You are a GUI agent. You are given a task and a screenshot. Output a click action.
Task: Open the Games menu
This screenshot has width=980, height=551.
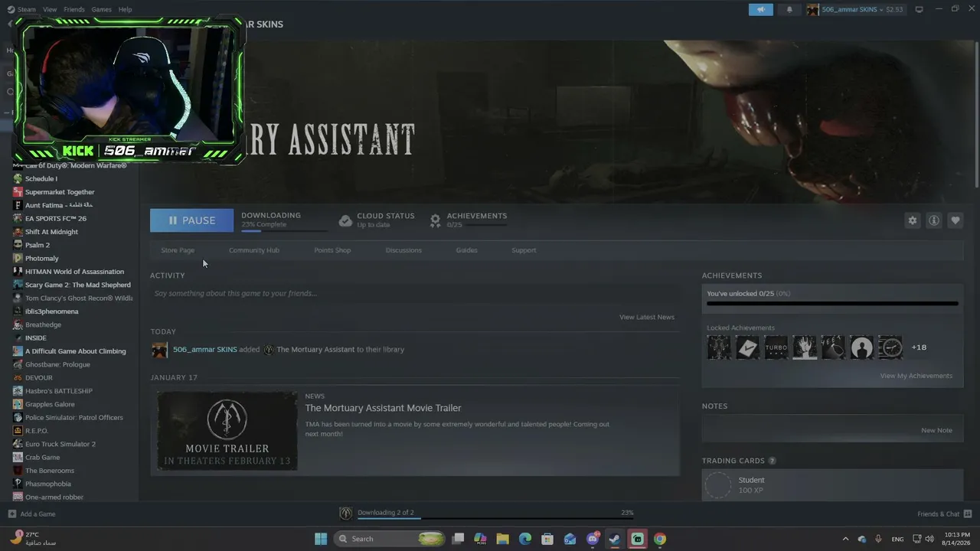tap(101, 9)
